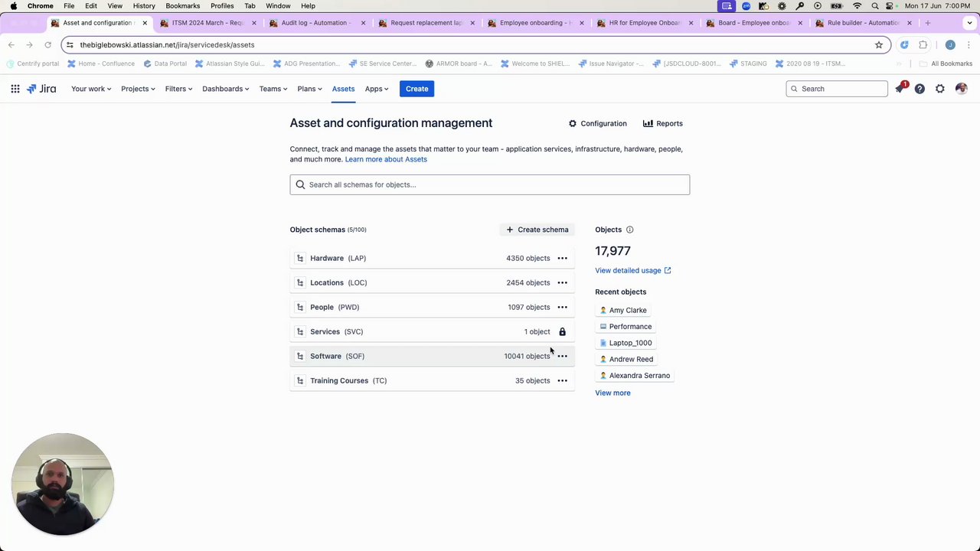Click the Objects info icon
The image size is (980, 551).
point(629,230)
